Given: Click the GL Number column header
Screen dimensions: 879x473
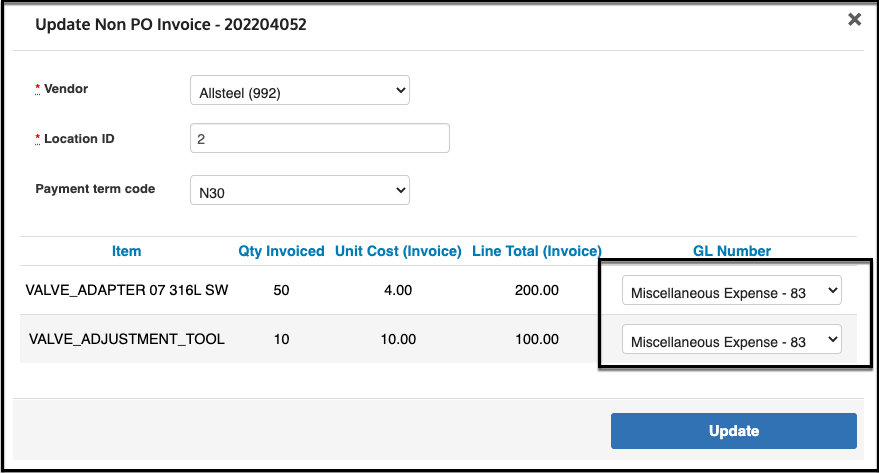Looking at the screenshot, I should 732,251.
